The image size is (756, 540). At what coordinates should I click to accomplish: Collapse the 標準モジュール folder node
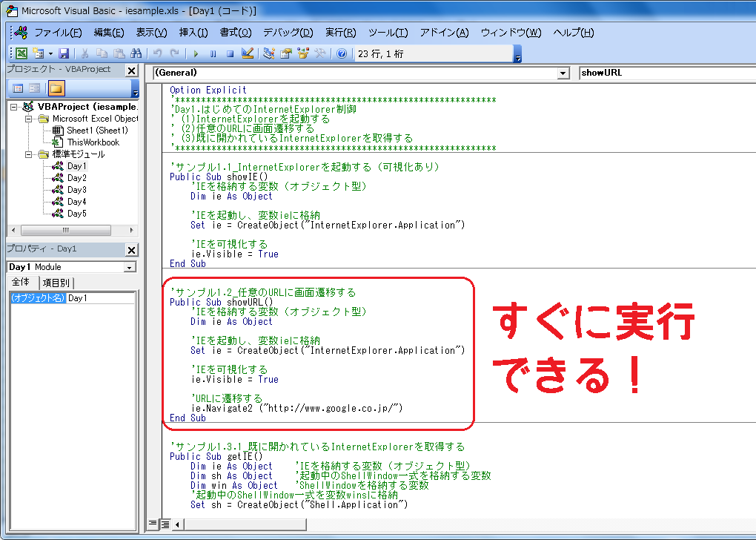(28, 154)
